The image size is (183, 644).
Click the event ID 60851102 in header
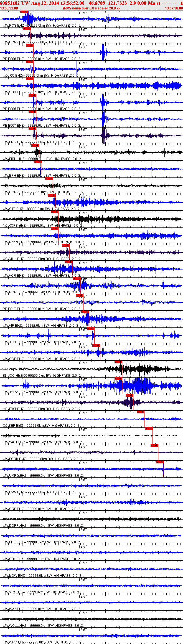tap(10, 3)
